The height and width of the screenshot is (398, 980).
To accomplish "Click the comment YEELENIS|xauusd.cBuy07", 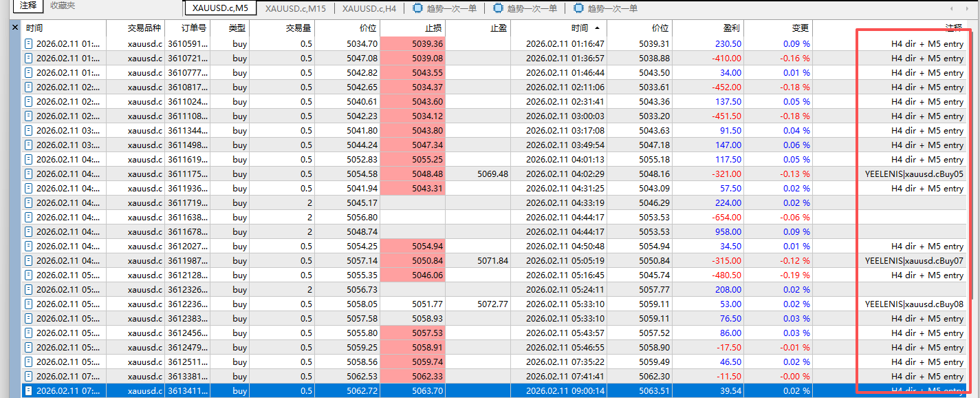I will point(915,260).
